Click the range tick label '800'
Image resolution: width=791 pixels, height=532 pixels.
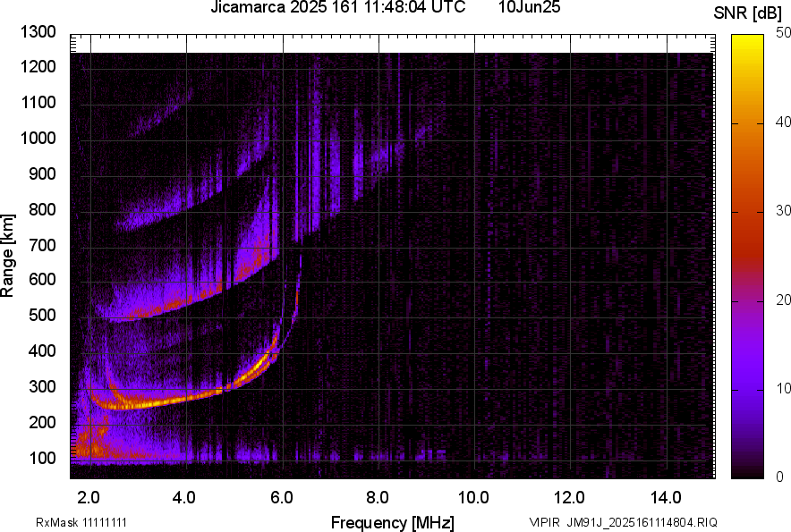42,208
